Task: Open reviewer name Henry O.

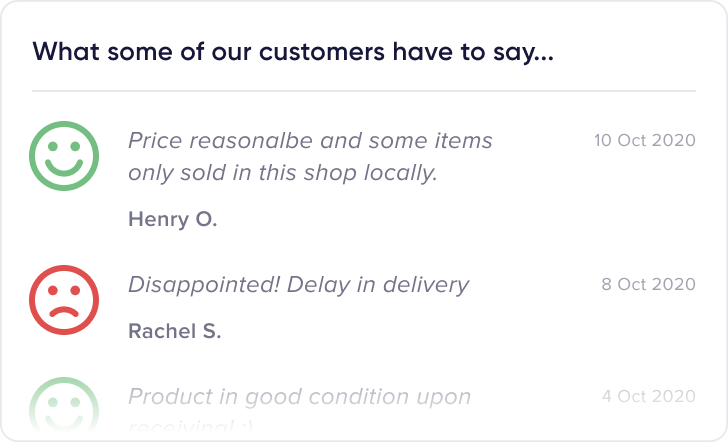Action: click(x=172, y=219)
